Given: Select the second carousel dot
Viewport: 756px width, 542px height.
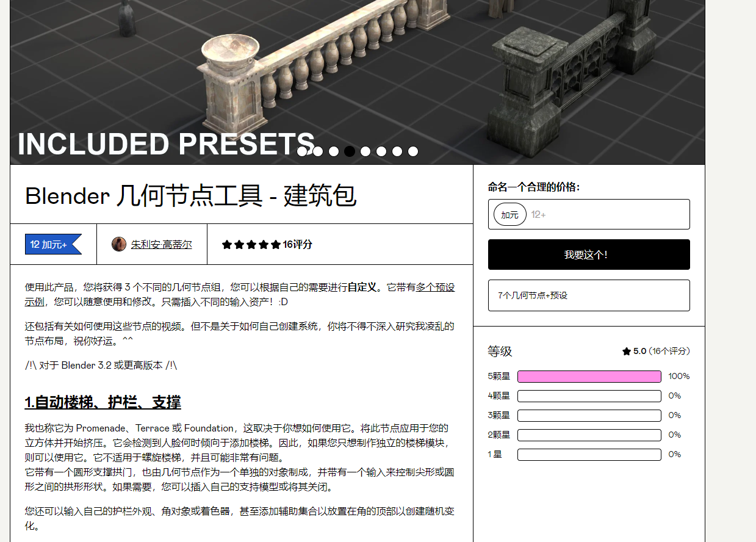Looking at the screenshot, I should tap(318, 151).
